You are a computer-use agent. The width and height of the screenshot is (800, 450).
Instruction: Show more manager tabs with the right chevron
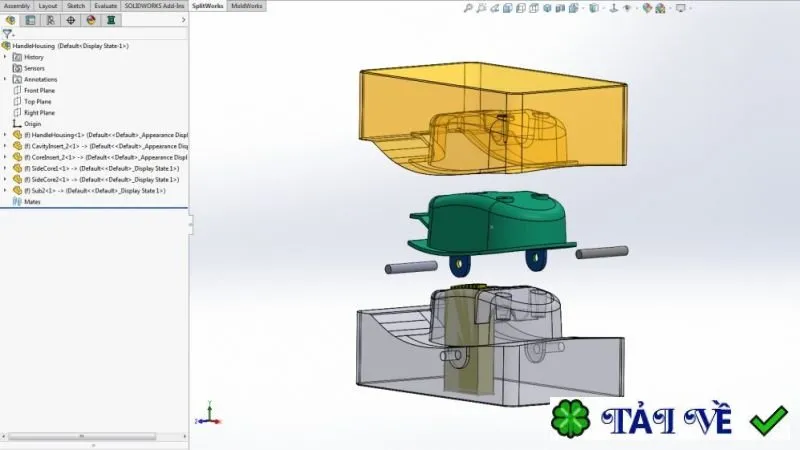point(184,20)
